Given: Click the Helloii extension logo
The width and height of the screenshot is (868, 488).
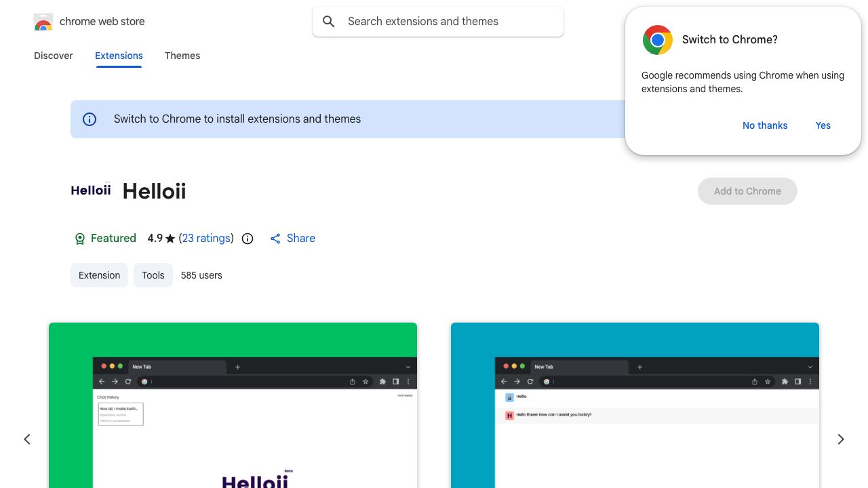Looking at the screenshot, I should [91, 190].
